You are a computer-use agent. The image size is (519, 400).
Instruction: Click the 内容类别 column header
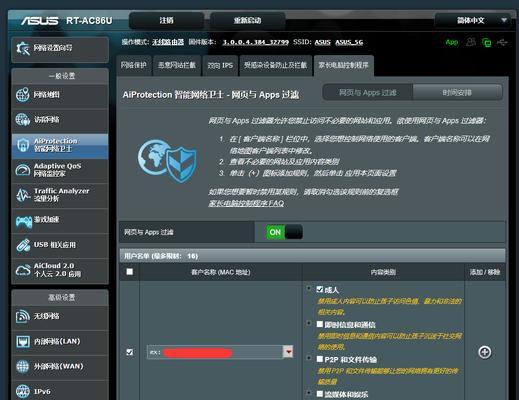coord(383,272)
